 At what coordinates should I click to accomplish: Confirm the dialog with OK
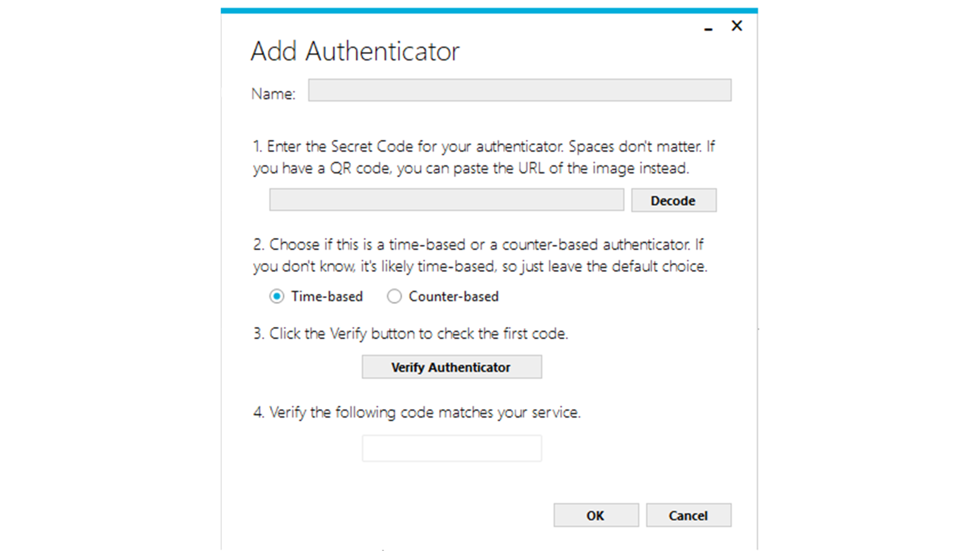(x=596, y=515)
